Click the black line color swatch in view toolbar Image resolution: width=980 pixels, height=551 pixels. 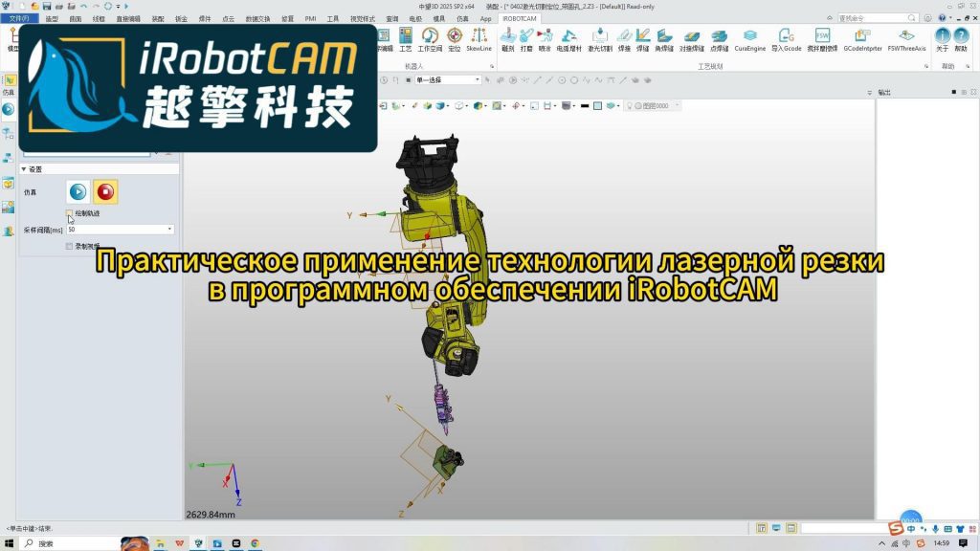[585, 106]
